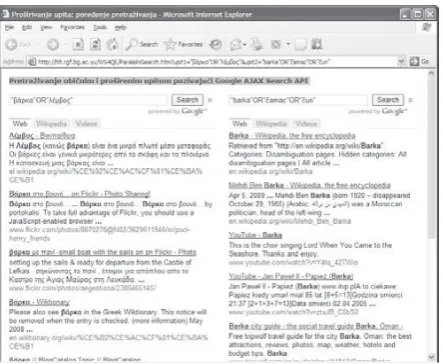The image size is (443, 364).
Task: Click the right powered by Google label
Action: (x=378, y=111)
